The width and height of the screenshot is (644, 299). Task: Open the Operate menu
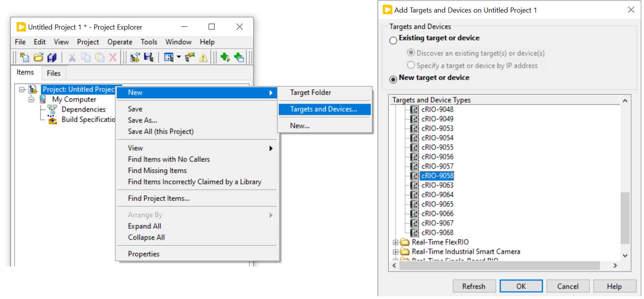pyautogui.click(x=120, y=42)
